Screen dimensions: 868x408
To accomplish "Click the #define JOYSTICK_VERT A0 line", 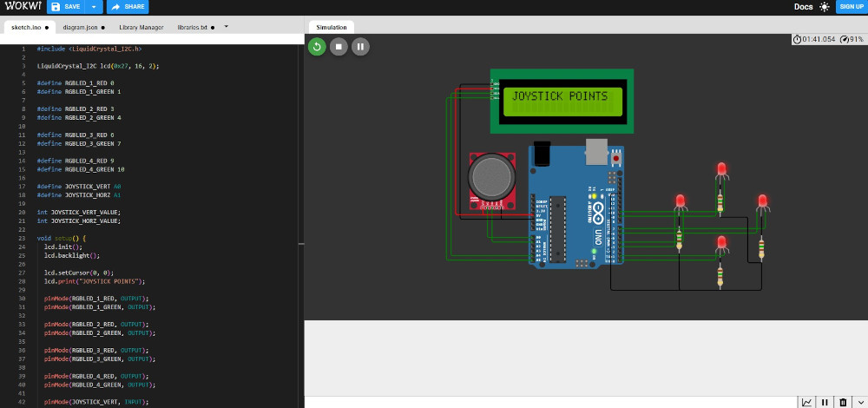I will 79,187.
